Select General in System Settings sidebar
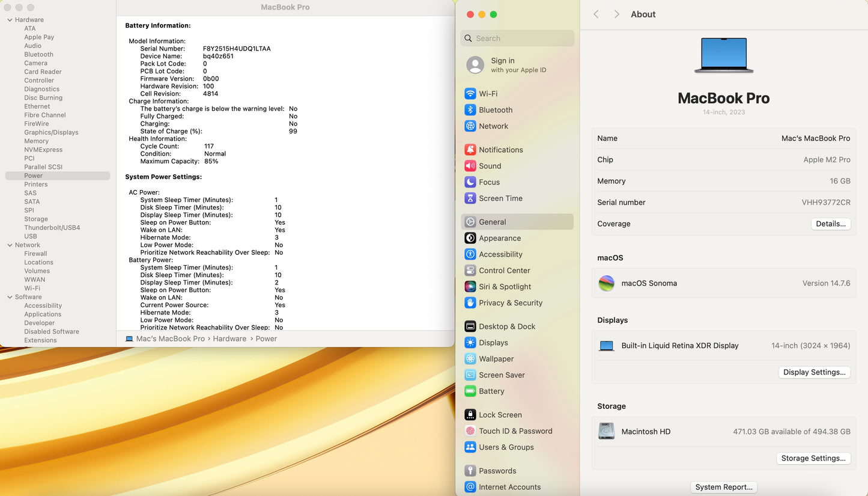 [517, 222]
